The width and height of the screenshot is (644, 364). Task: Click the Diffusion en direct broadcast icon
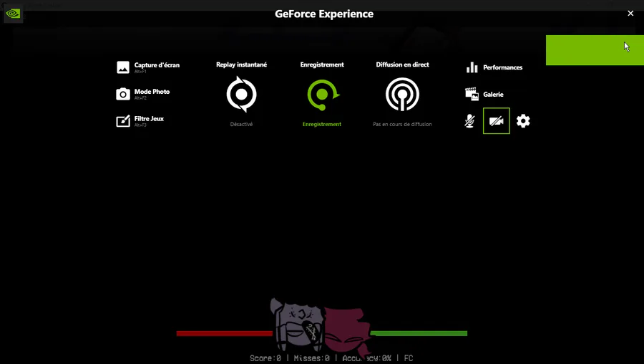pyautogui.click(x=402, y=95)
